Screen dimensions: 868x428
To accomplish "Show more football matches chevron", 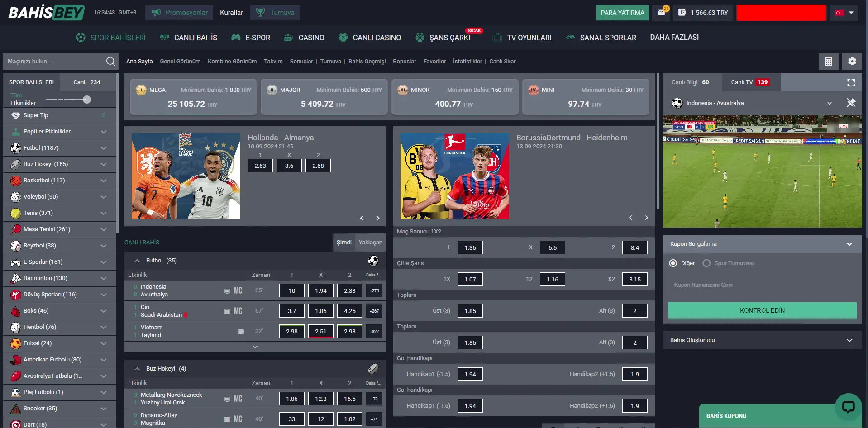I will pos(255,347).
